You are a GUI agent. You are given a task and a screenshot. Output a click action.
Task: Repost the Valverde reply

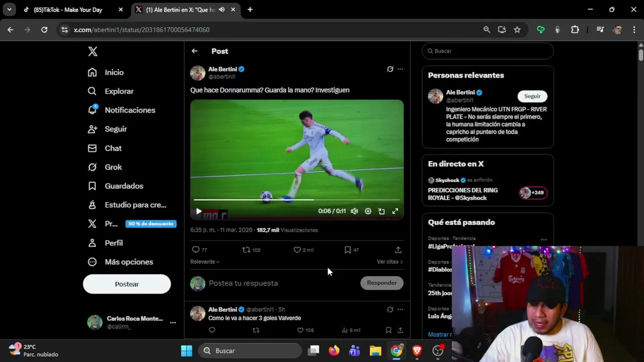pyautogui.click(x=256, y=330)
